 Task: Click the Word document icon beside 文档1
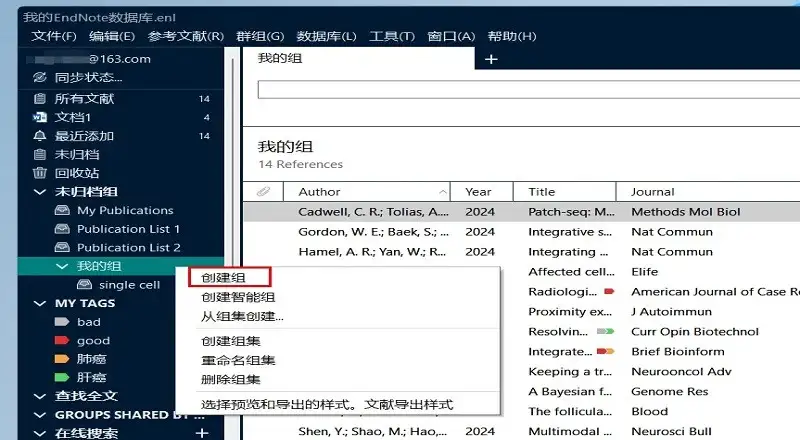coord(40,117)
